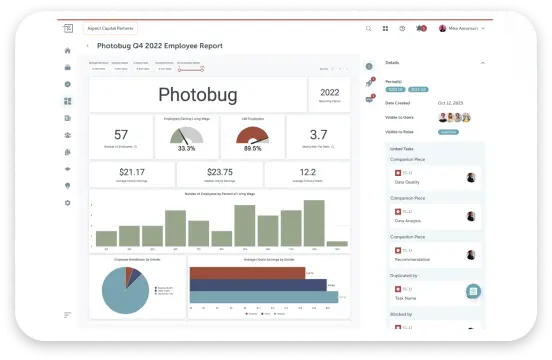Open the document icon in sidebar
552x360 pixels.
tap(68, 118)
